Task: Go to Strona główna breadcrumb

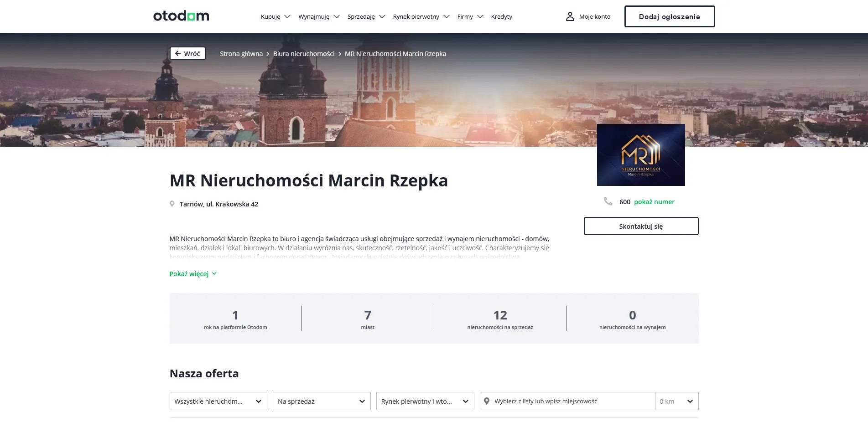Action: click(241, 54)
